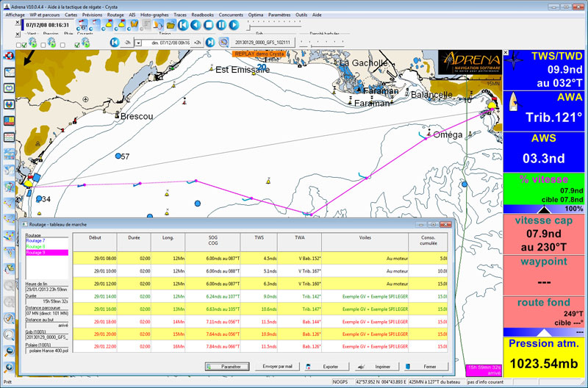
Task: Click the yellow butterfly sail icon in toolbar
Action: click(x=133, y=25)
